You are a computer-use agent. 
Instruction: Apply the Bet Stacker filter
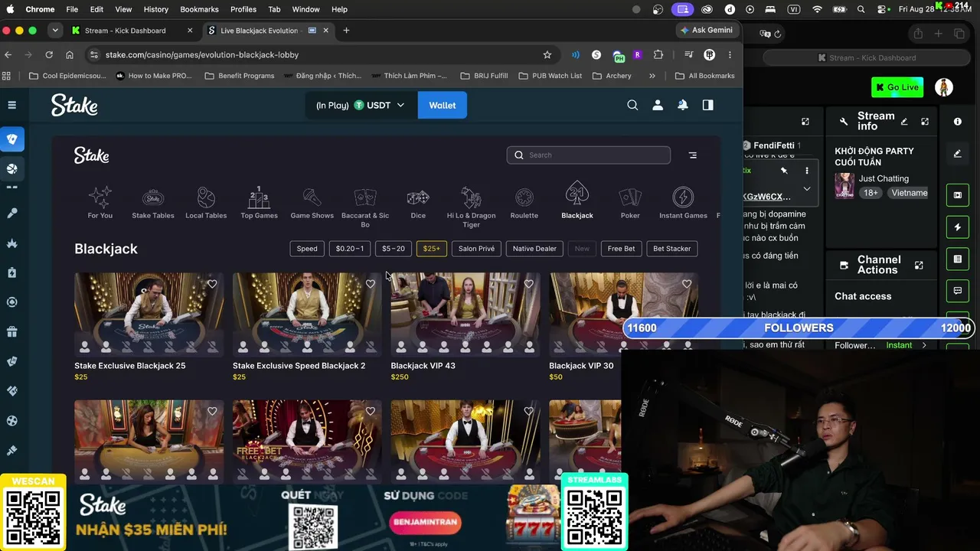tap(672, 249)
